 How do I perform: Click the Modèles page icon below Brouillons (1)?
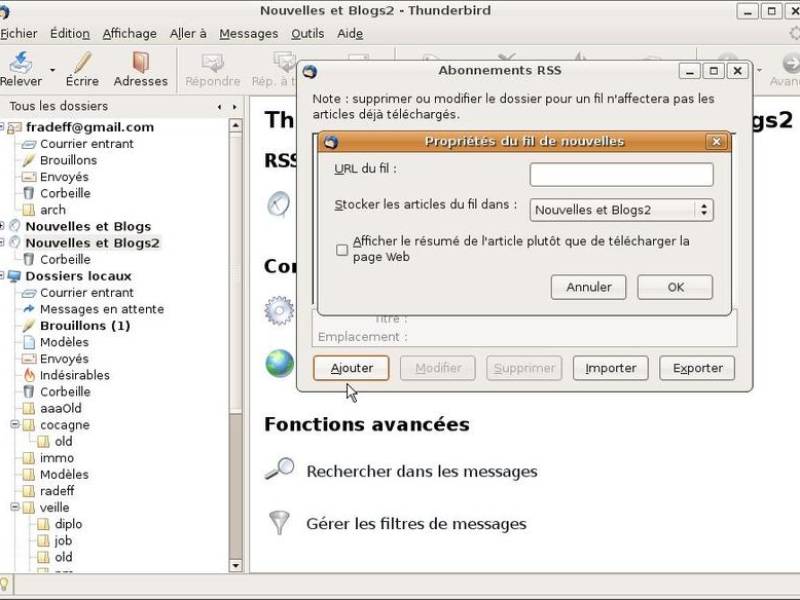coord(29,342)
